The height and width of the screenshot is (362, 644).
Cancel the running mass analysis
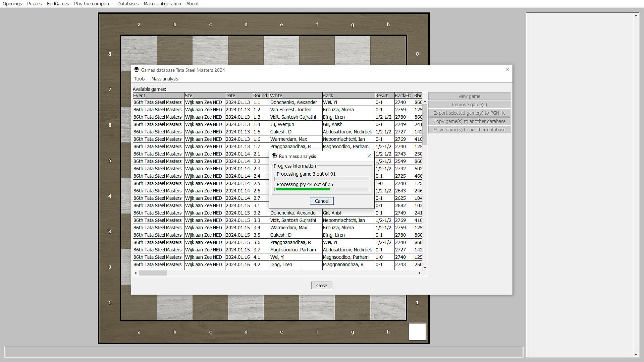[x=321, y=201]
